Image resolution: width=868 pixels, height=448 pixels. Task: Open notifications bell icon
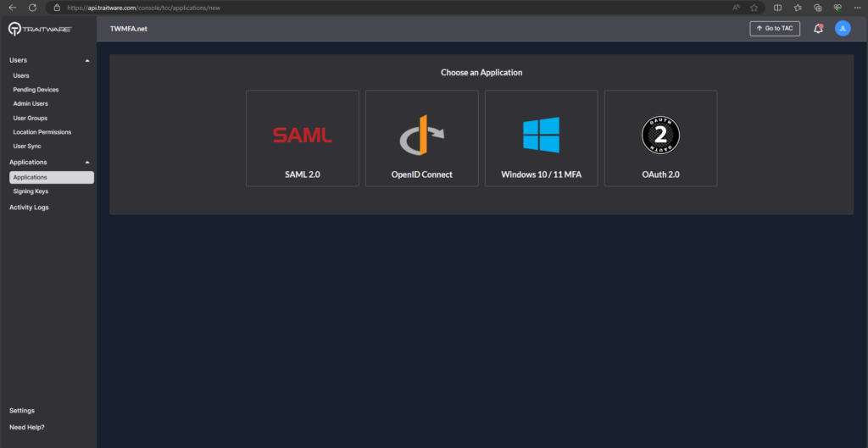pos(818,29)
